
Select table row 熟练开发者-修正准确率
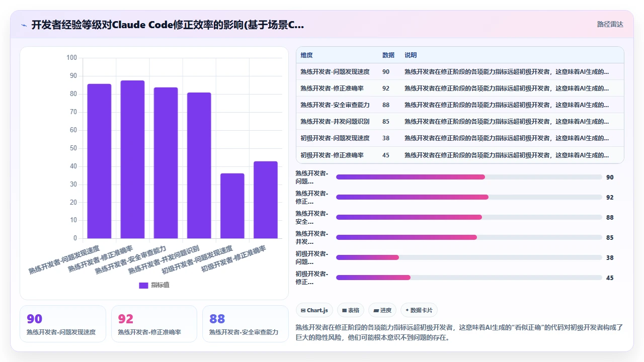pyautogui.click(x=460, y=88)
